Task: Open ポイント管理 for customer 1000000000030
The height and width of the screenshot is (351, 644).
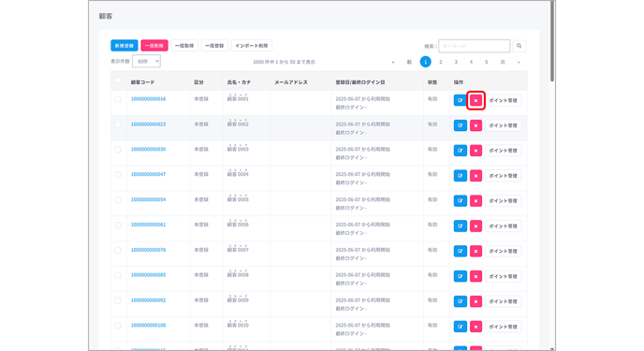Action: click(504, 151)
